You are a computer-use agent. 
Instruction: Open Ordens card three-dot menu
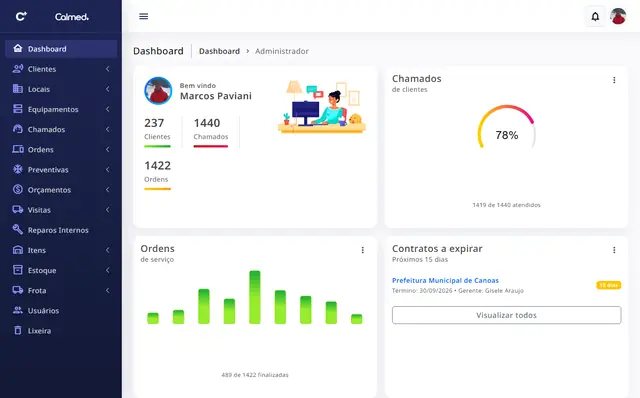point(362,250)
